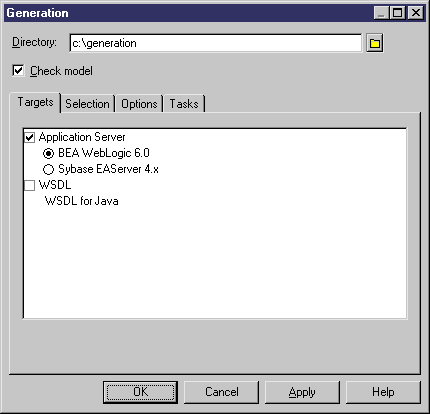Minimize the Generation dialog window
Screen dimensions: 430x414
(x=381, y=13)
